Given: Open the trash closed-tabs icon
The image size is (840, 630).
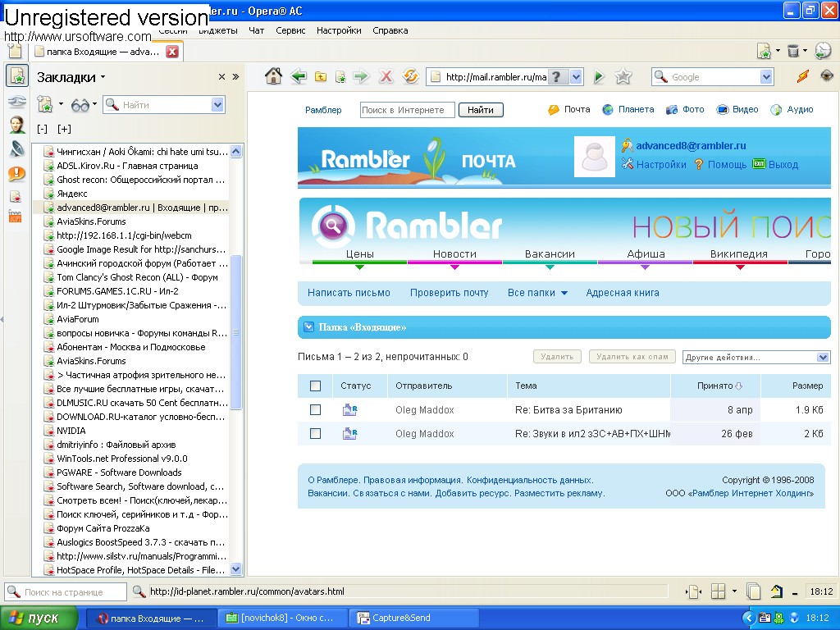Looking at the screenshot, I should [x=793, y=51].
